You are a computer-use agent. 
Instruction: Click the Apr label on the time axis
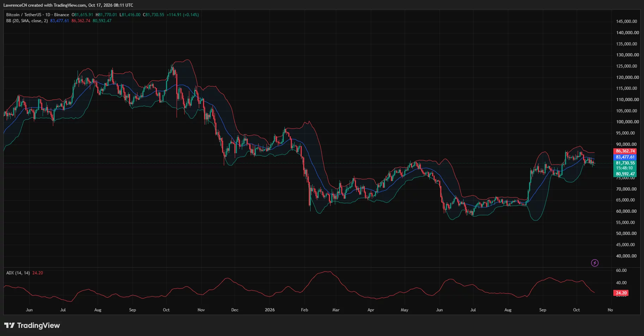click(x=371, y=310)
